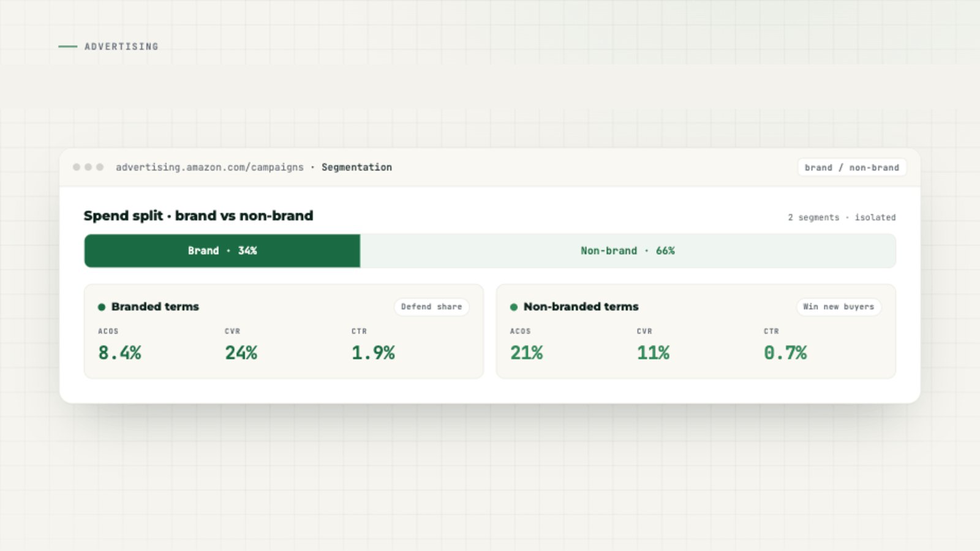980x551 pixels.
Task: Click the Non-branded CTR value 0.7%
Action: pos(785,353)
